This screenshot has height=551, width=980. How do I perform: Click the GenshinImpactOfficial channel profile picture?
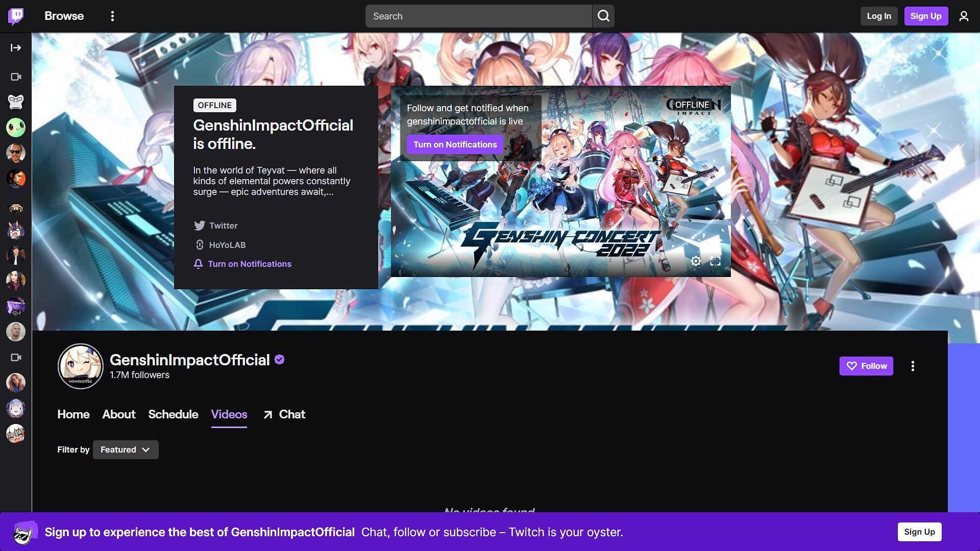click(x=81, y=366)
